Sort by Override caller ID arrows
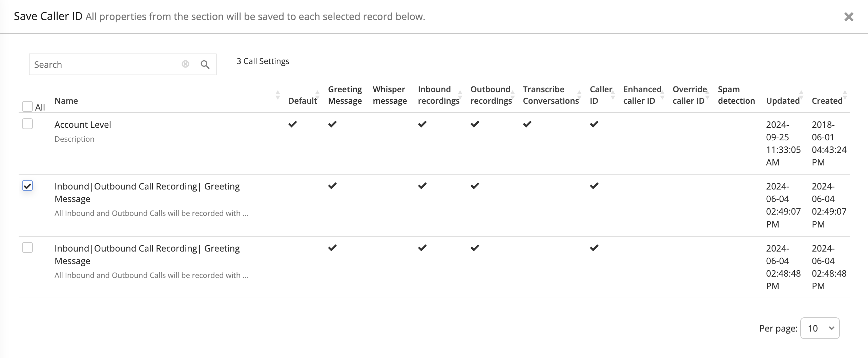 coord(707,95)
